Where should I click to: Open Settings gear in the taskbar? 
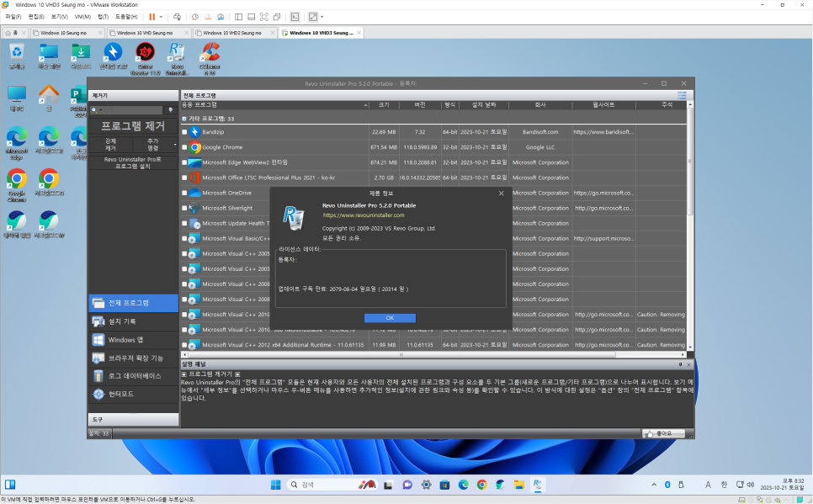426,485
